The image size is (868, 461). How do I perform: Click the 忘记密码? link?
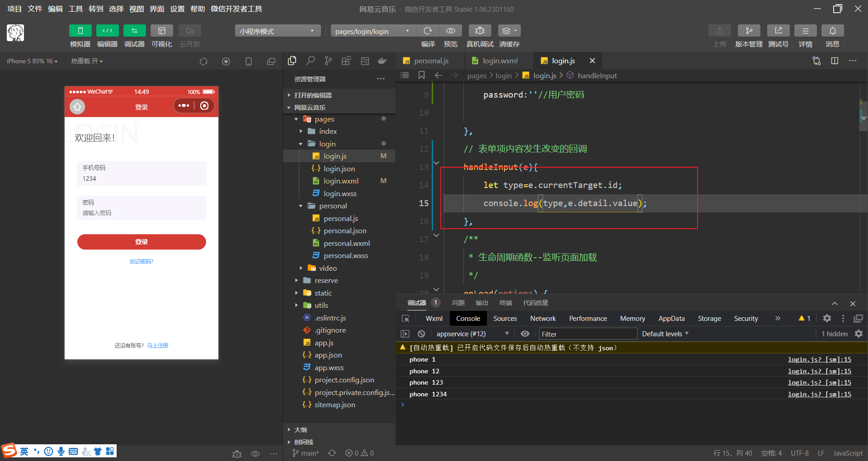pyautogui.click(x=142, y=261)
